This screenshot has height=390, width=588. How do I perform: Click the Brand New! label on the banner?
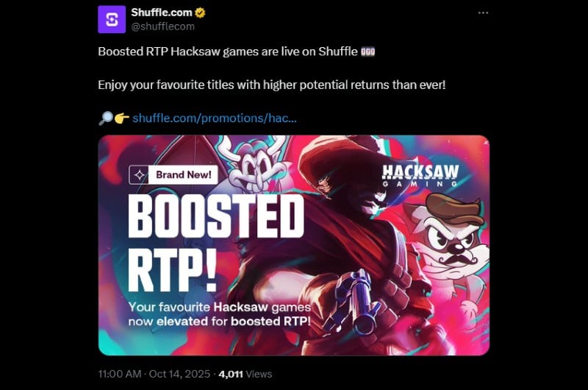183,175
